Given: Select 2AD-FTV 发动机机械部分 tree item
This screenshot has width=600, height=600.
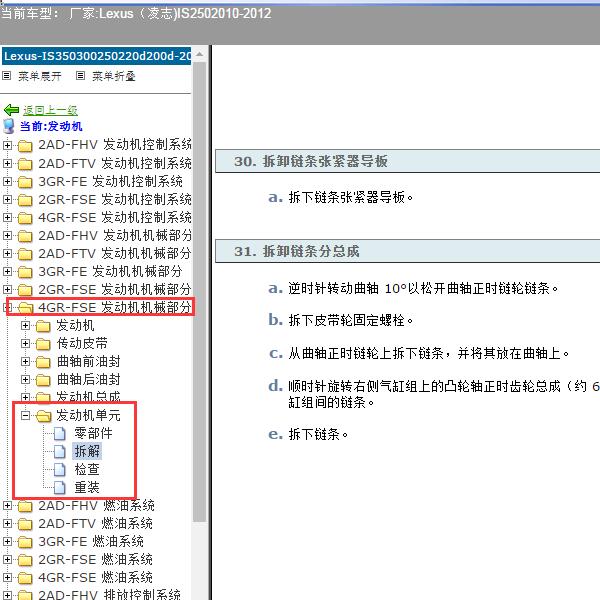Looking at the screenshot, I should (115, 253).
